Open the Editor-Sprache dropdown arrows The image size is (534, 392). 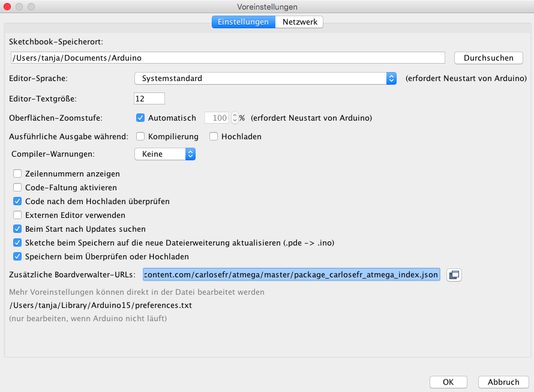(391, 79)
